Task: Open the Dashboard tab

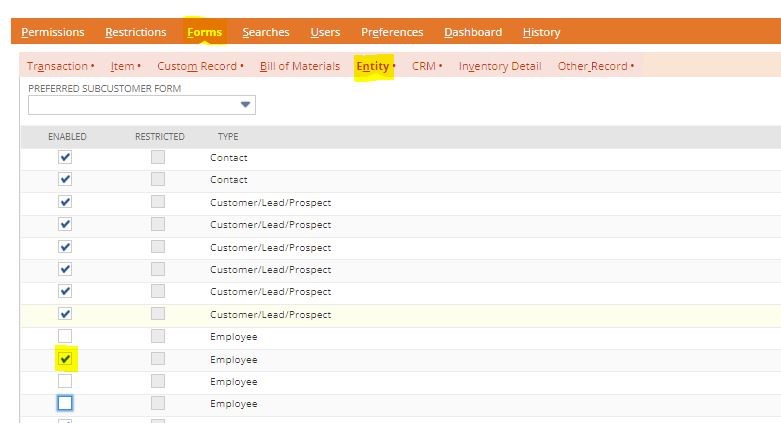Action: (x=473, y=32)
